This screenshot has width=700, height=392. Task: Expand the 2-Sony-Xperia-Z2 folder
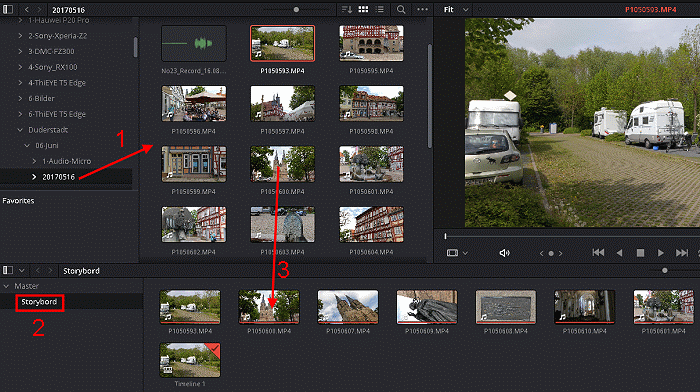pos(20,36)
